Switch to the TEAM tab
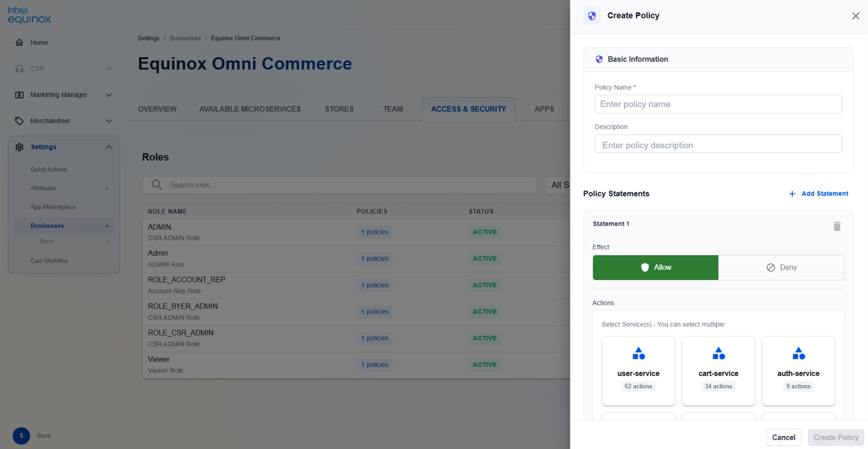Viewport: 868px width, 449px height. (x=393, y=109)
